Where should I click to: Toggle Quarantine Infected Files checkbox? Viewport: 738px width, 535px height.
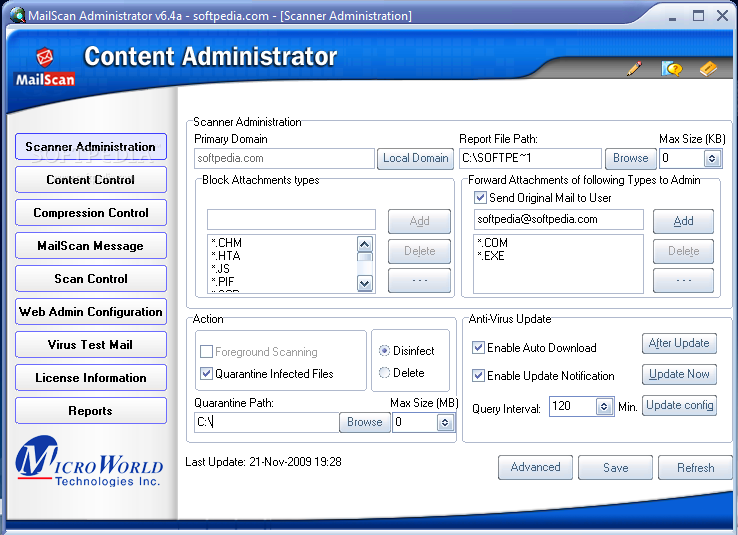click(206, 374)
